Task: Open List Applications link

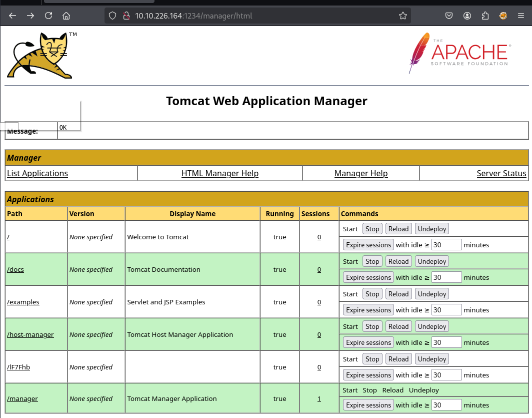Action: tap(37, 173)
